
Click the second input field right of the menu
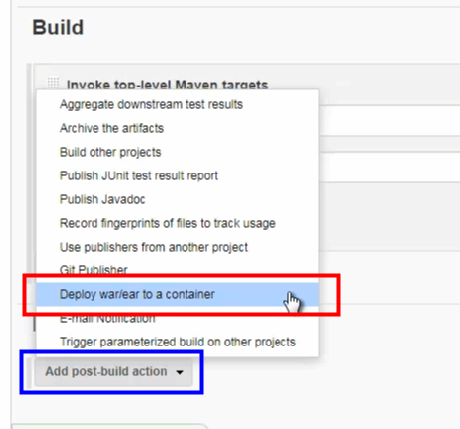tap(389, 167)
